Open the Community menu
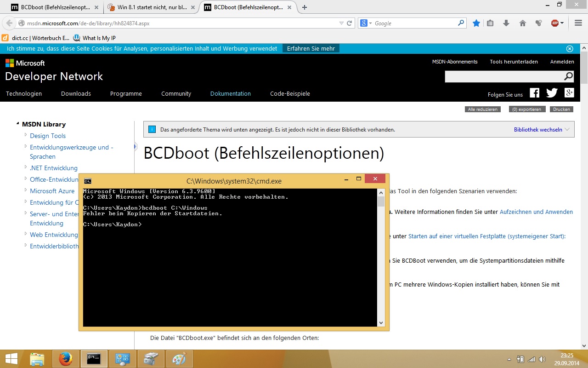Viewport: 588px width, 368px height. coord(176,93)
